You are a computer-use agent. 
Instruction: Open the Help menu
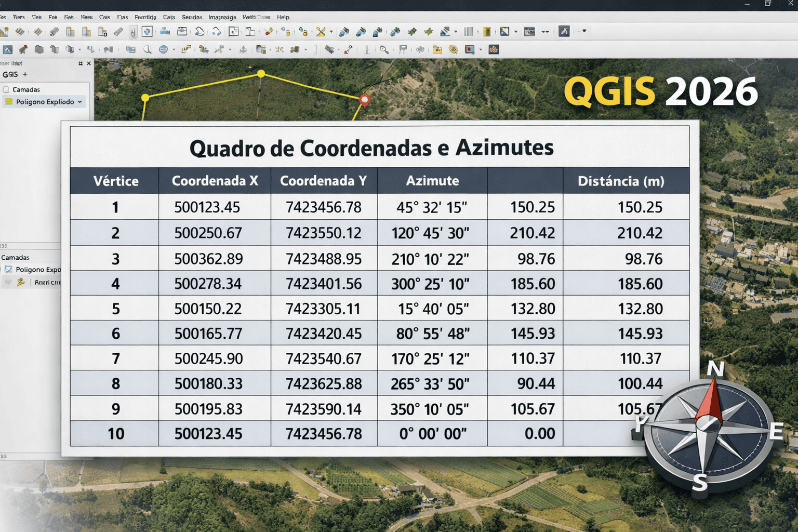click(283, 17)
